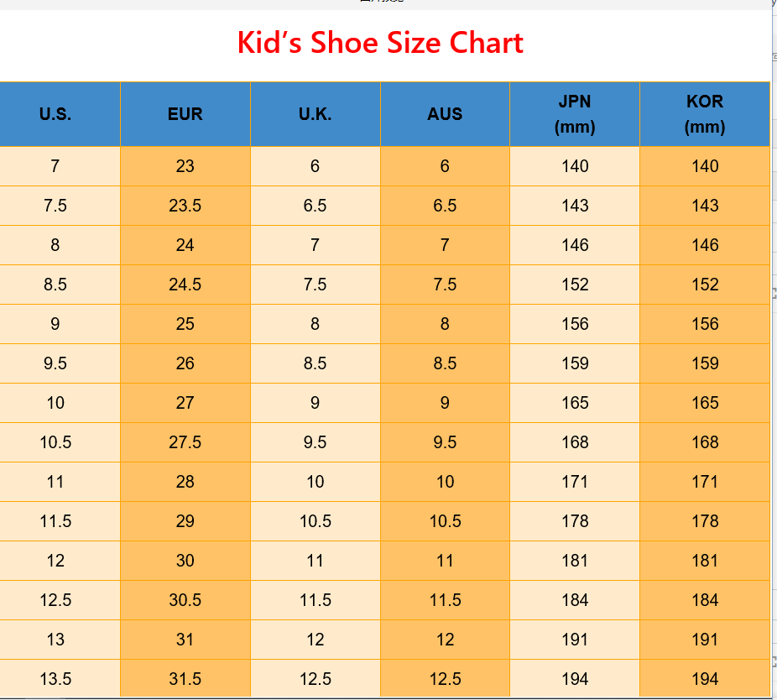Viewport: 777px width, 700px height.
Task: Click EUR size 27.5 cell
Action: coord(185,442)
